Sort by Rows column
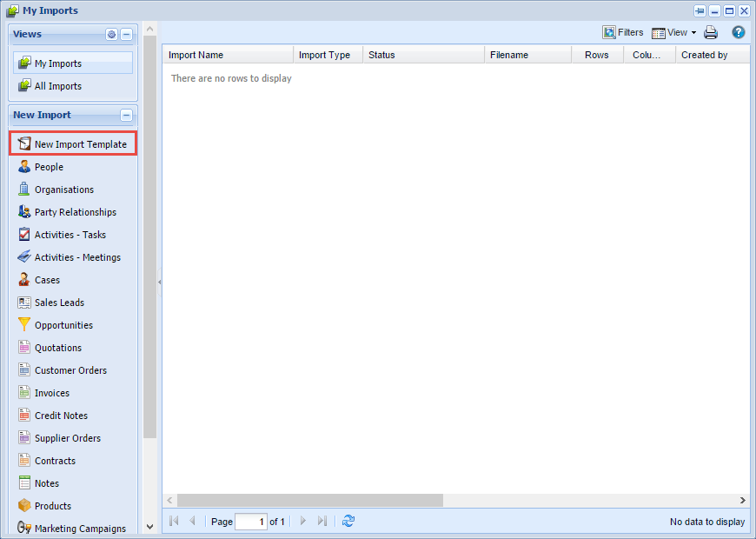Screen dimensions: 756x539 point(597,55)
